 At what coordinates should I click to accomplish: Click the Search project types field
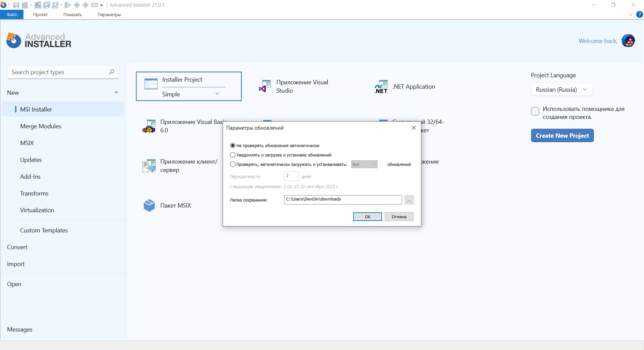coord(63,72)
